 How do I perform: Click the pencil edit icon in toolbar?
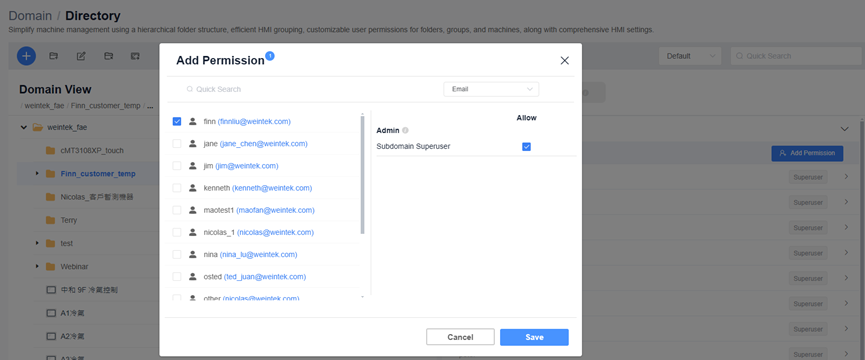pyautogui.click(x=81, y=56)
